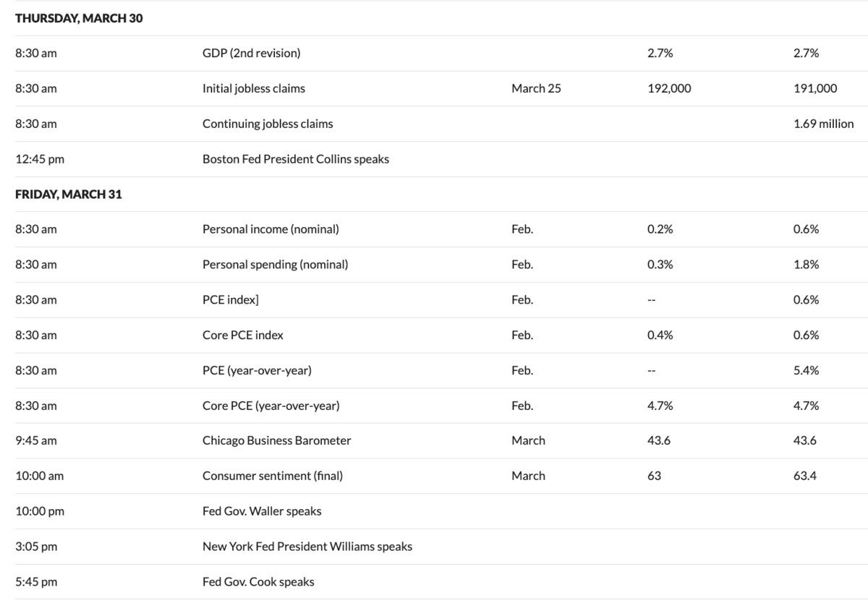Image resolution: width=868 pixels, height=603 pixels.
Task: Select Continuing jobless claims row label
Action: 268,124
